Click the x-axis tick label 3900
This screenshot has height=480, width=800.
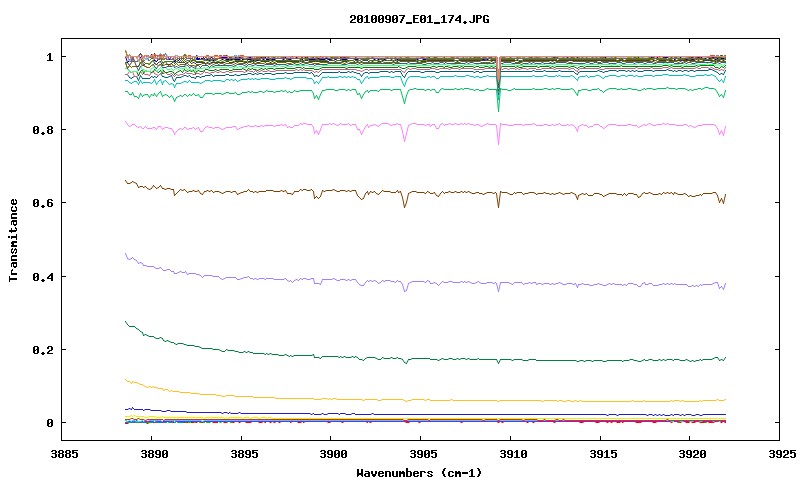coord(333,454)
